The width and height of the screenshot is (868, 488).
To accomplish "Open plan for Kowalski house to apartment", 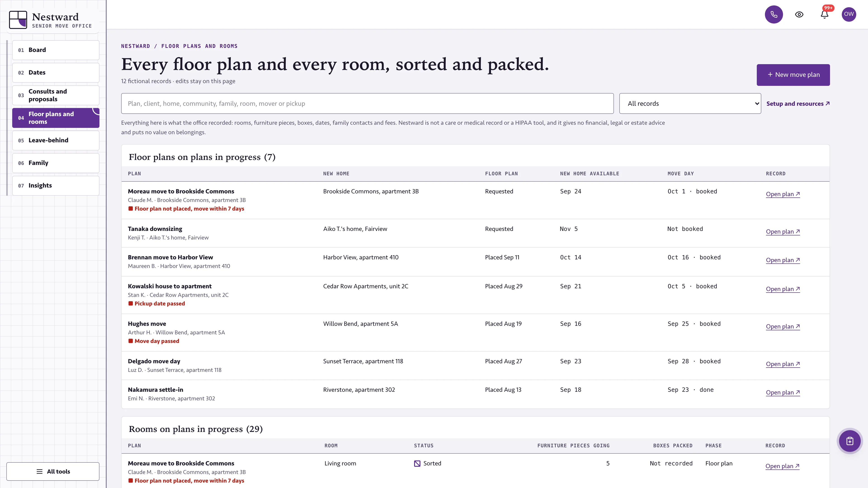I will click(x=783, y=289).
